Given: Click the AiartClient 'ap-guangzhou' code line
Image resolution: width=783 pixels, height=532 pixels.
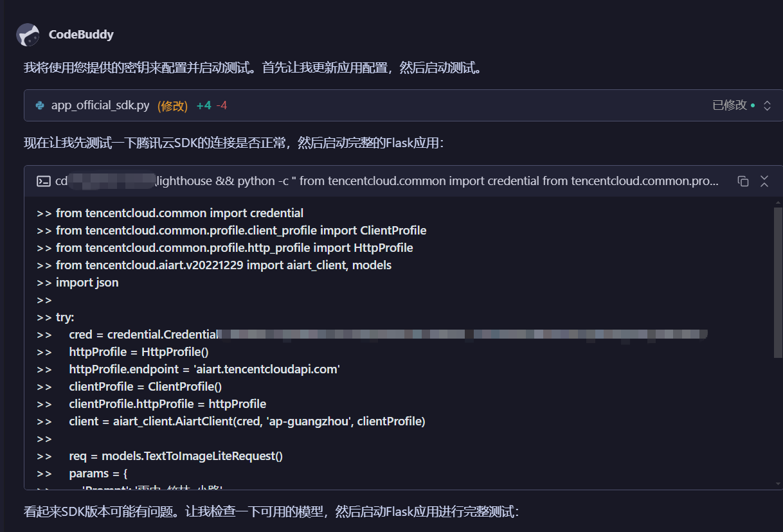Looking at the screenshot, I should point(247,421).
